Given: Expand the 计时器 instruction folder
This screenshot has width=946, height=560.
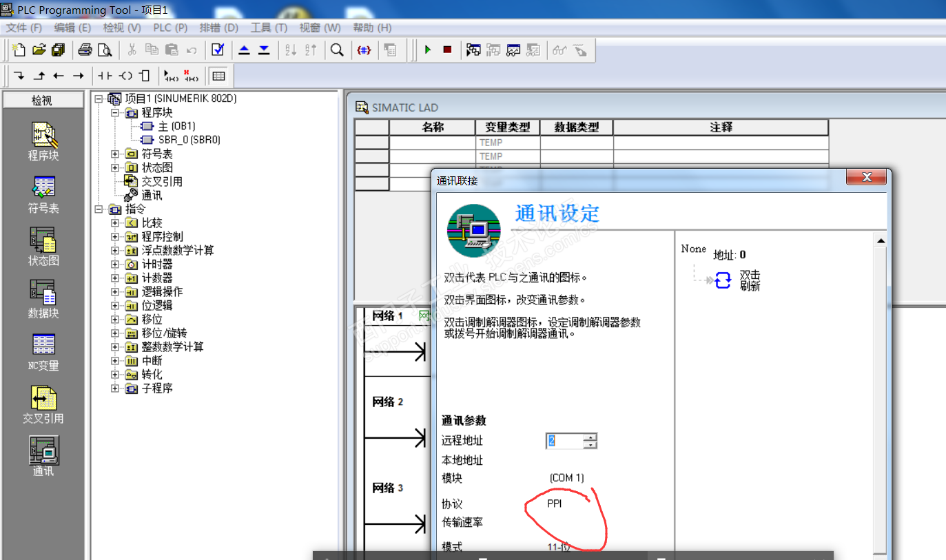Looking at the screenshot, I should (x=116, y=265).
